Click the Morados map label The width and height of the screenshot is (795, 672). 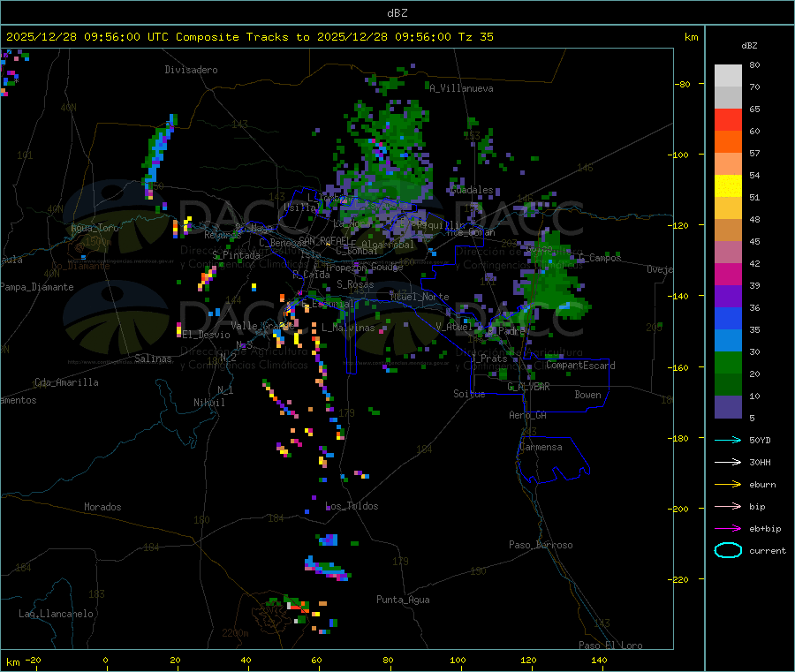[x=103, y=507]
